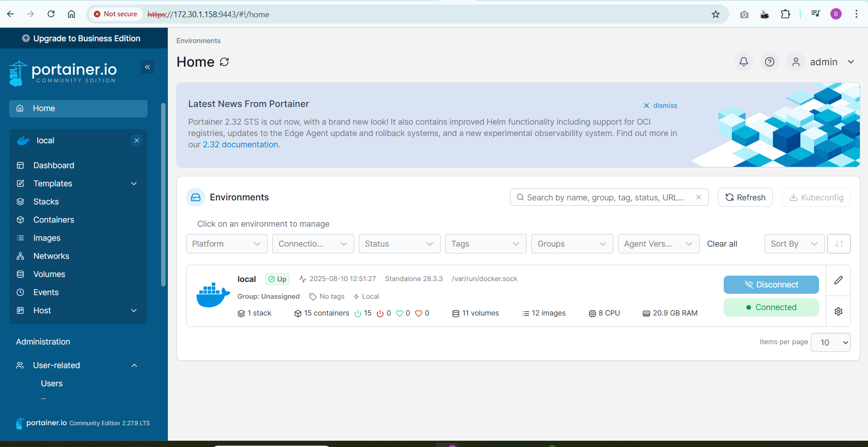The height and width of the screenshot is (447, 868).
Task: Click the camera screenshot extension icon
Action: pos(744,15)
